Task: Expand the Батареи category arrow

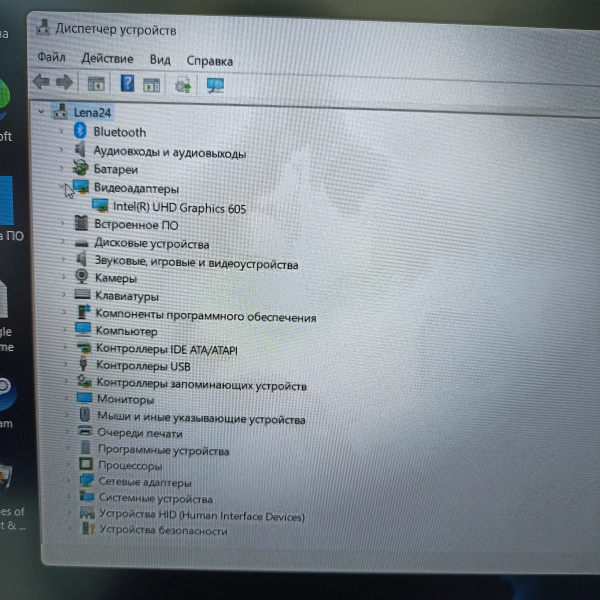Action: (62, 168)
